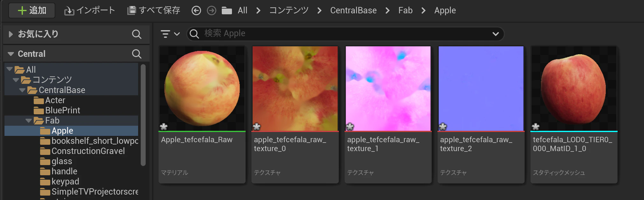This screenshot has height=200, width=644.
Task: Open the filter options dropdown
Action: (170, 34)
